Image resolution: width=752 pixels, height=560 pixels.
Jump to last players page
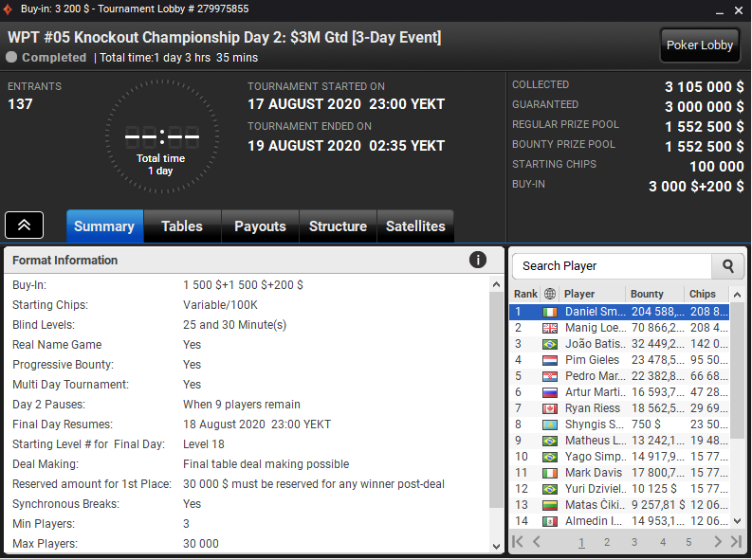pyautogui.click(x=736, y=542)
